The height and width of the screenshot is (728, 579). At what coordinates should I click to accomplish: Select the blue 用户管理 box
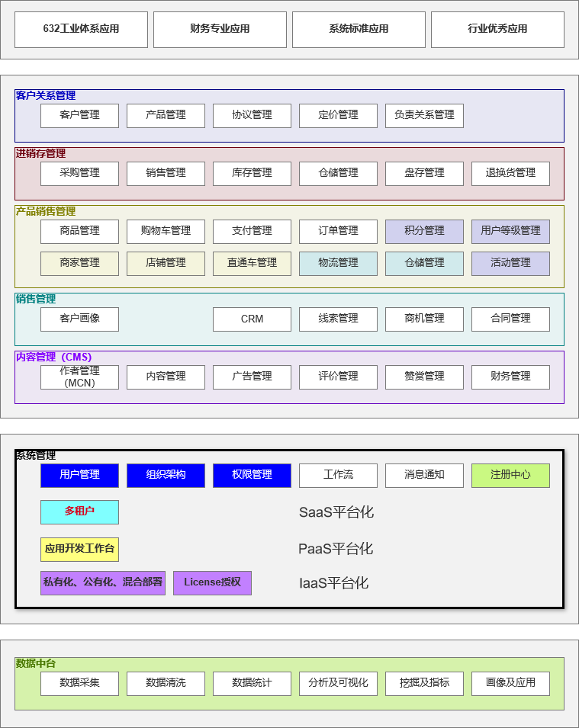coord(79,476)
